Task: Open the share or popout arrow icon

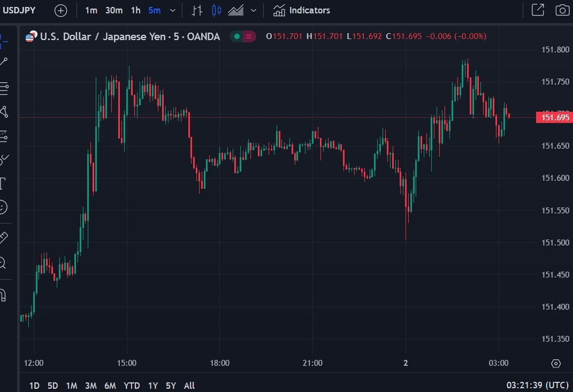Action: tap(538, 10)
